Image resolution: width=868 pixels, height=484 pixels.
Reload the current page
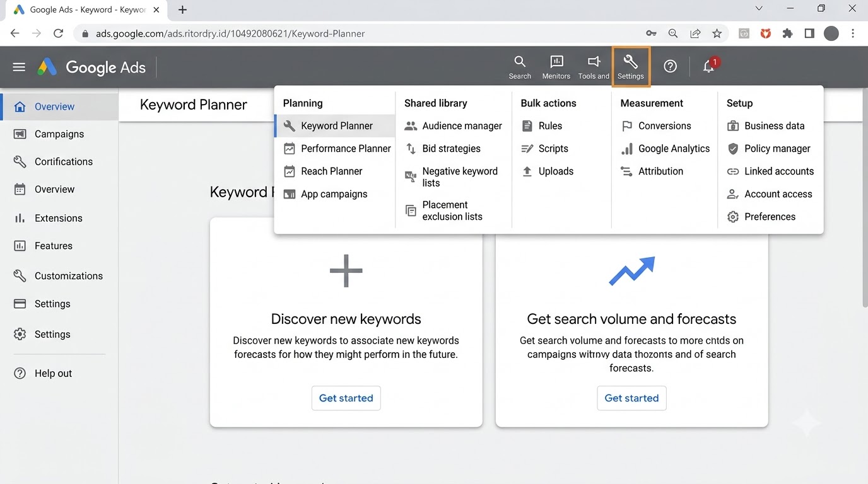tap(58, 33)
